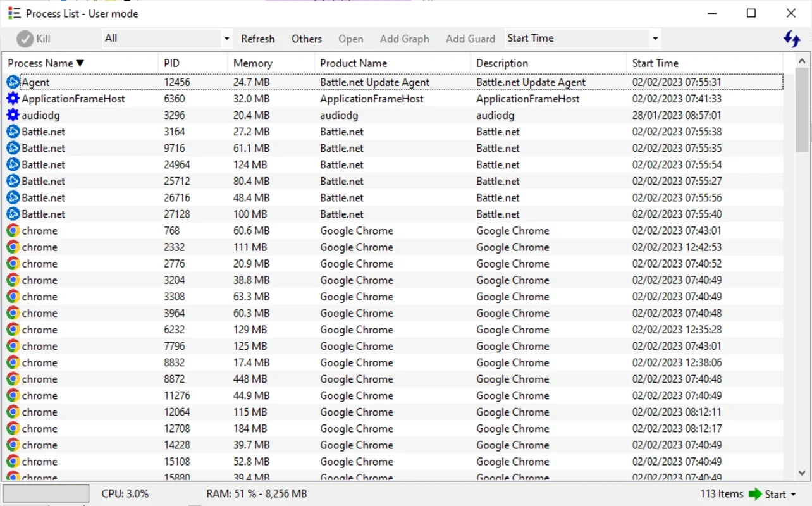Click the Kill button label
Image resolution: width=812 pixels, height=506 pixels.
pyautogui.click(x=43, y=39)
